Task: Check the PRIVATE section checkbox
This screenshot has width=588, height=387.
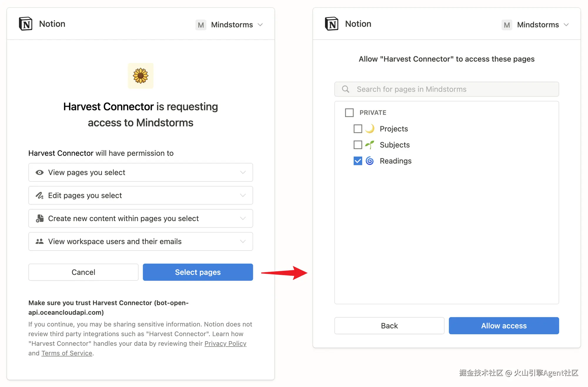Action: point(349,113)
